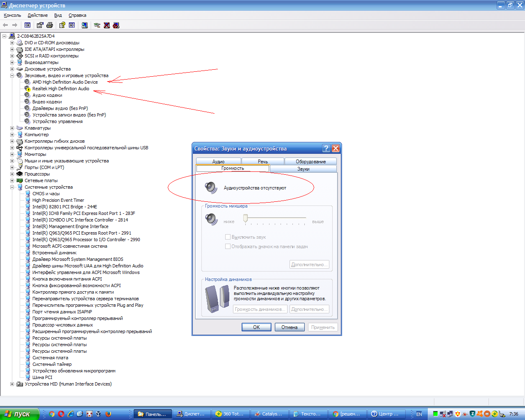The width and height of the screenshot is (525, 420).
Task: Click the Realtek High Definition Audio warning icon
Action: 27,89
